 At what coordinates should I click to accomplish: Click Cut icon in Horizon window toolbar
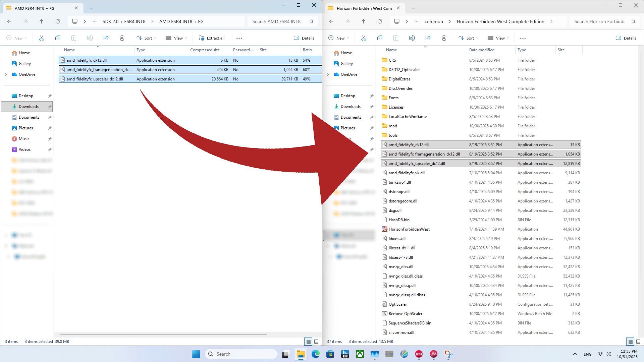[x=364, y=38]
